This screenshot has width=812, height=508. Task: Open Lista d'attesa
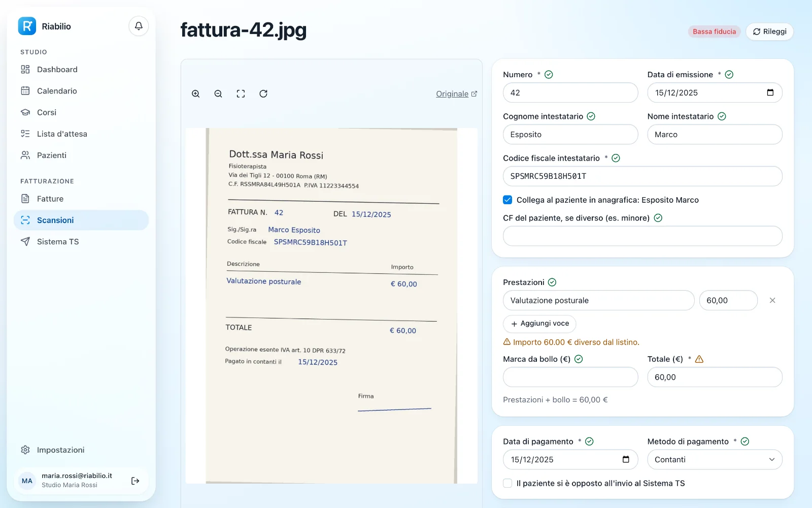[81, 134]
